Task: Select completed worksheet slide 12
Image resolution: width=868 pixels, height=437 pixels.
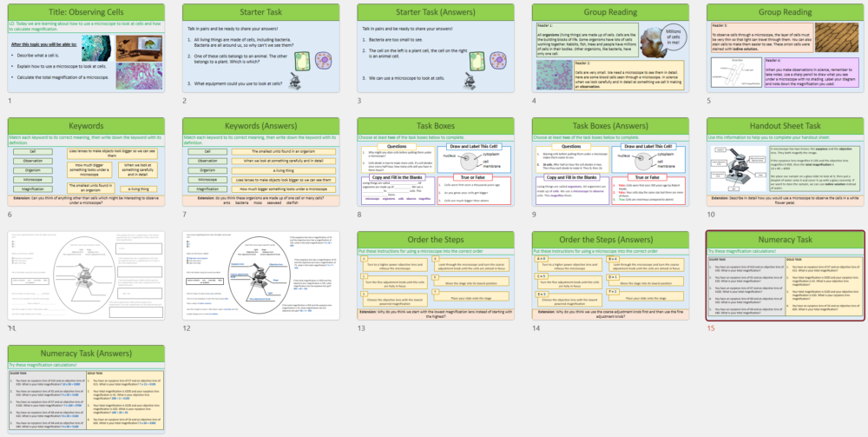Action: click(x=260, y=275)
